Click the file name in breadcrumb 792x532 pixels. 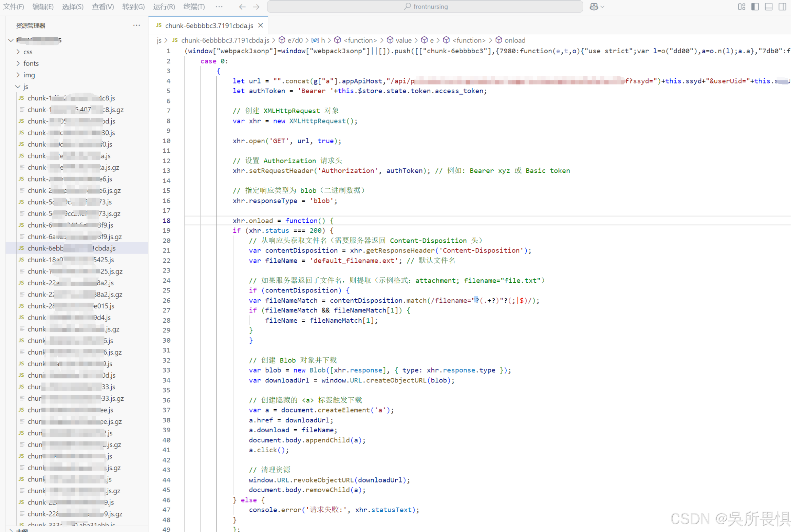pos(225,40)
